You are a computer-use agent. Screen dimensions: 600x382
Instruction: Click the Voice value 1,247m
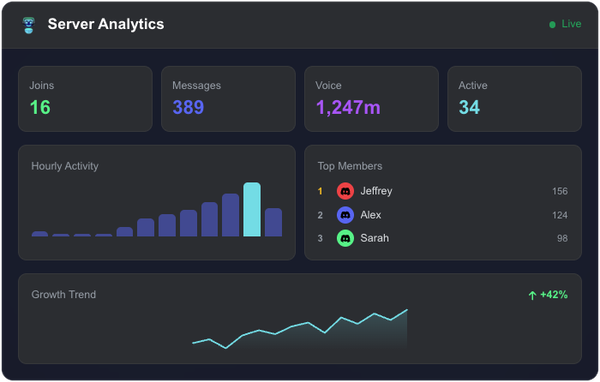(x=348, y=108)
